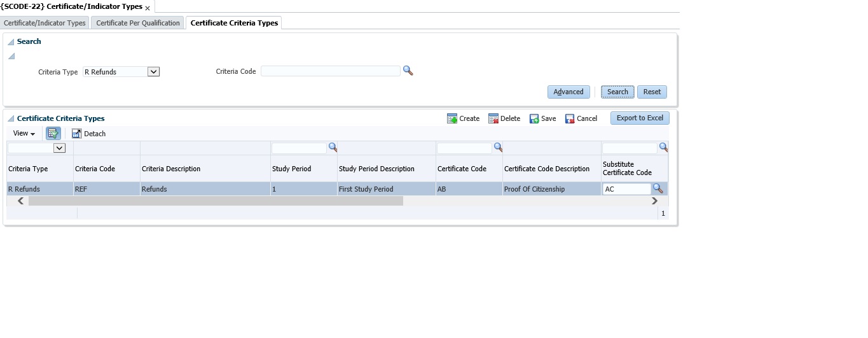The height and width of the screenshot is (338, 868).
Task: Click the Create record icon
Action: point(452,118)
